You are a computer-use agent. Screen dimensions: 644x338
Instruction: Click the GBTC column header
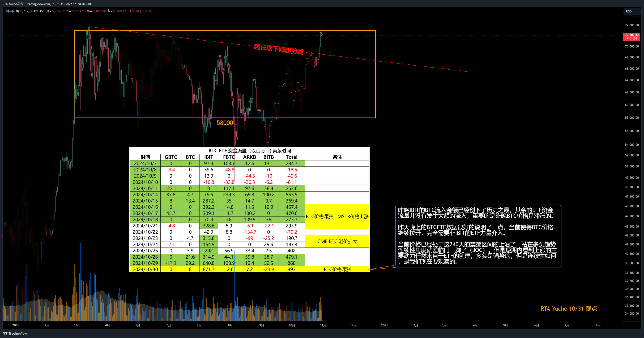click(171, 157)
